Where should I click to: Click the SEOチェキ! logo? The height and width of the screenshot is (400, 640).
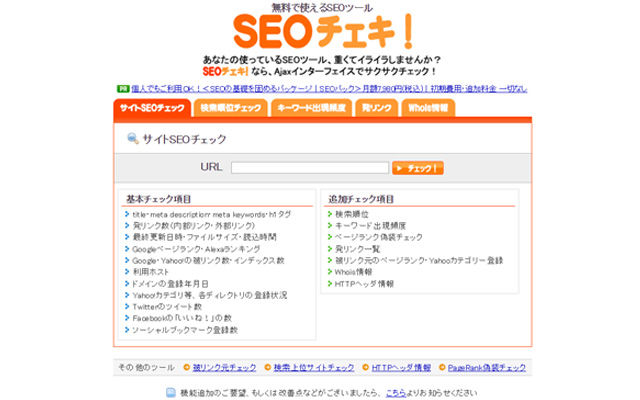[323, 32]
